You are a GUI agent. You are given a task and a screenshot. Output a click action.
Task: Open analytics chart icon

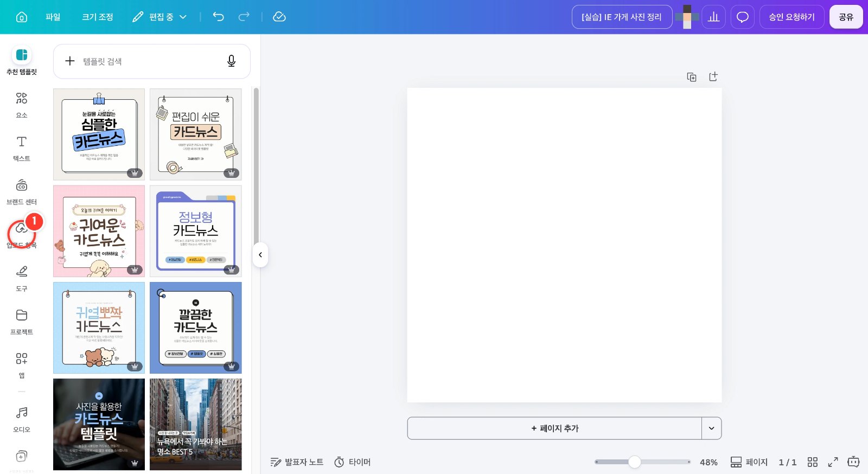click(714, 17)
